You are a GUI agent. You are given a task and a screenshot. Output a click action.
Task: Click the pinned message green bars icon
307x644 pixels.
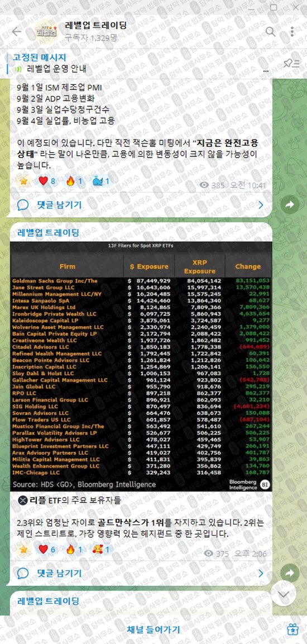coord(18,69)
